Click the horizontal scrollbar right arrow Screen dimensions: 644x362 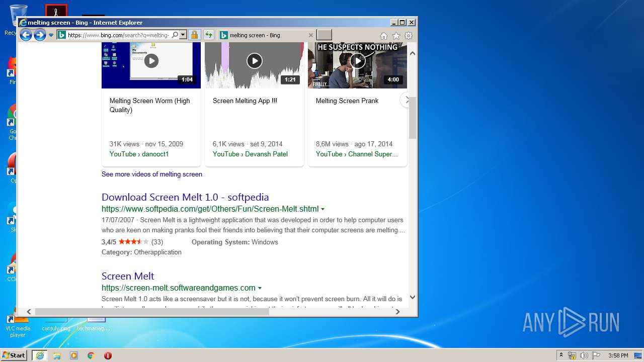[x=397, y=312]
